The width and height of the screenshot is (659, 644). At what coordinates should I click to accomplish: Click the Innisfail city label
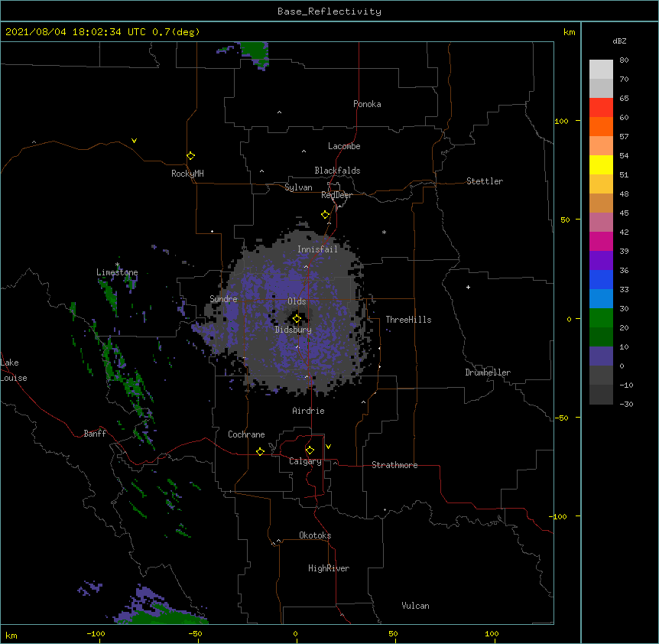pos(317,249)
